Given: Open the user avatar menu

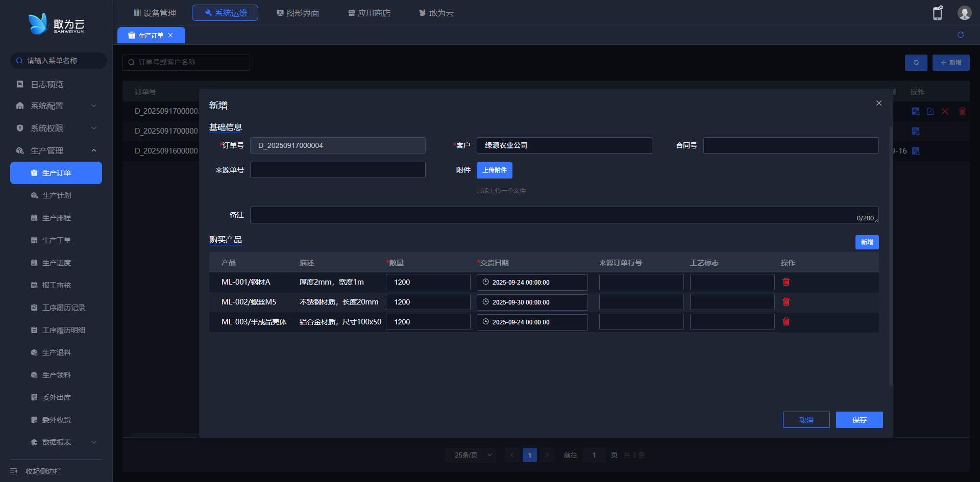Looking at the screenshot, I should point(964,13).
